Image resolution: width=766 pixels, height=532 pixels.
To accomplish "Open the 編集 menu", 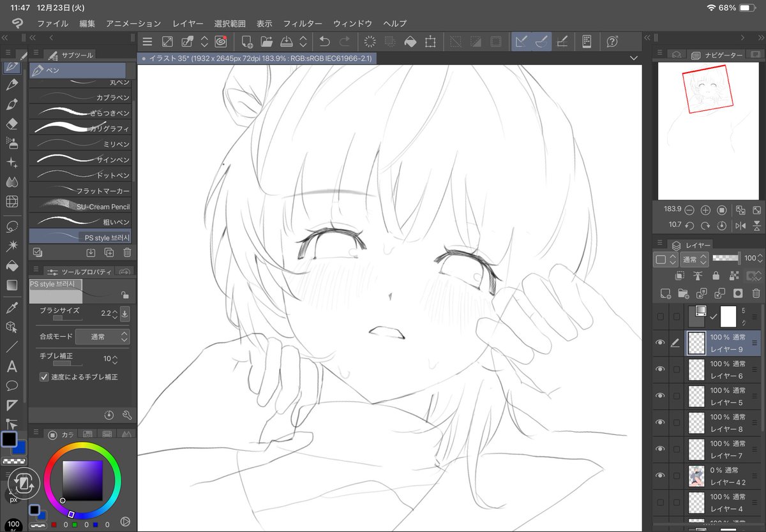I will pos(87,24).
